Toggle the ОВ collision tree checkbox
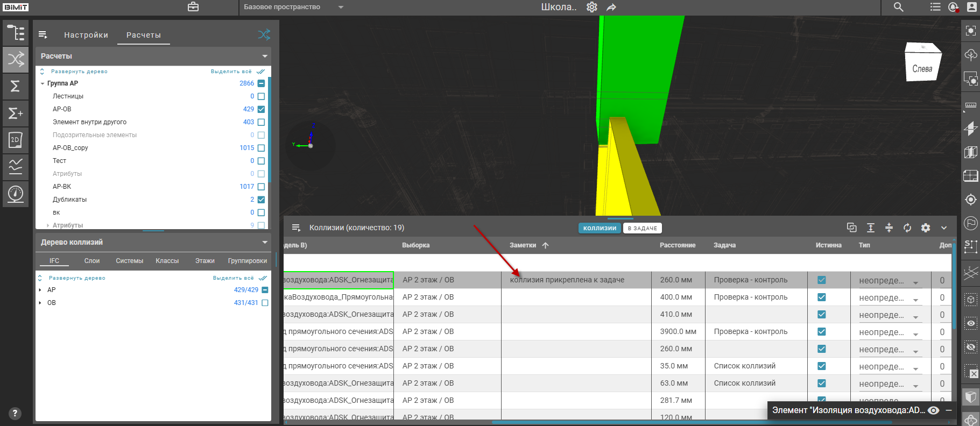The width and height of the screenshot is (980, 426). tap(265, 303)
